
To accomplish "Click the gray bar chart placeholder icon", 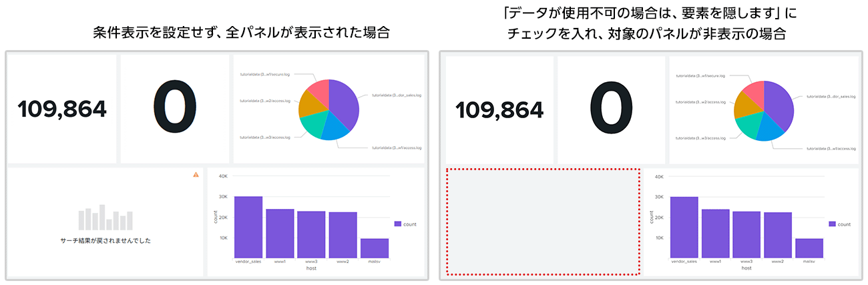I will (105, 219).
